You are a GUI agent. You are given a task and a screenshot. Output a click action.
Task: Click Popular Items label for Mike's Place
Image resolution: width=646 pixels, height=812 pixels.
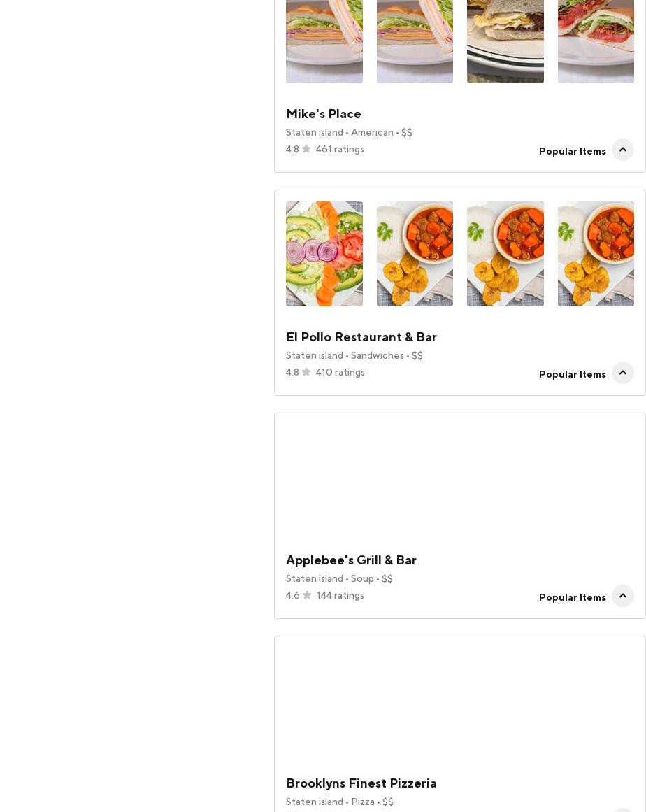[x=572, y=151]
